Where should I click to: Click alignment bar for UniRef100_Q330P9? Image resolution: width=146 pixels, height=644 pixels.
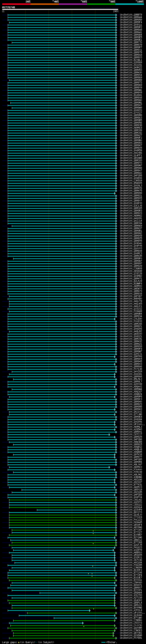(x=77, y=510)
